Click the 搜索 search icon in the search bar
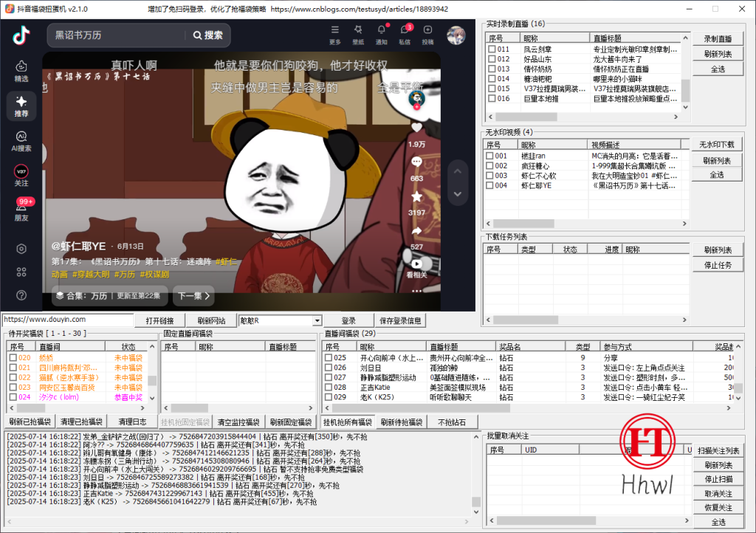The image size is (756, 533). (x=198, y=35)
